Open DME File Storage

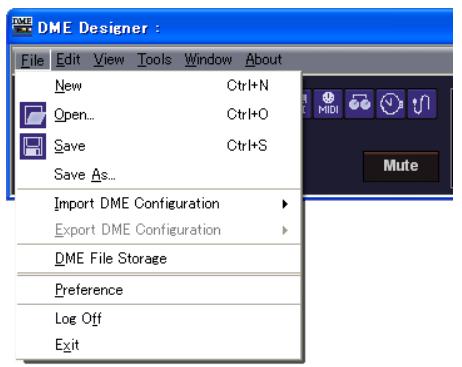pos(158,259)
